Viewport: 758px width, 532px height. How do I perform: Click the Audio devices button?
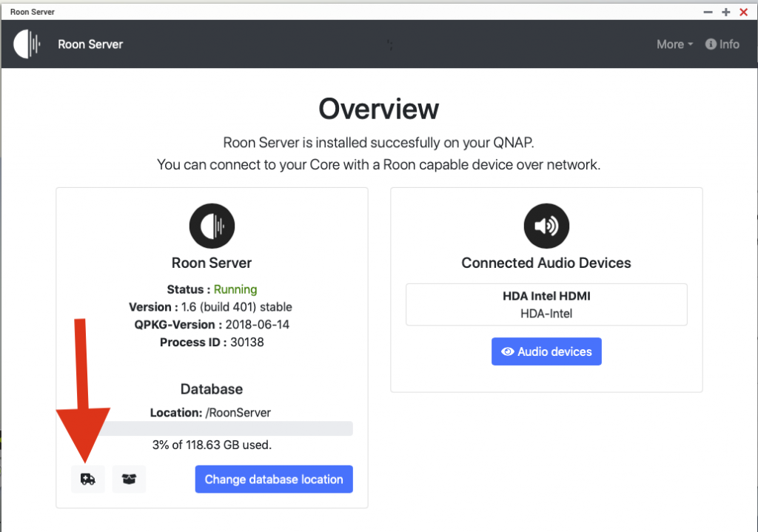click(546, 351)
